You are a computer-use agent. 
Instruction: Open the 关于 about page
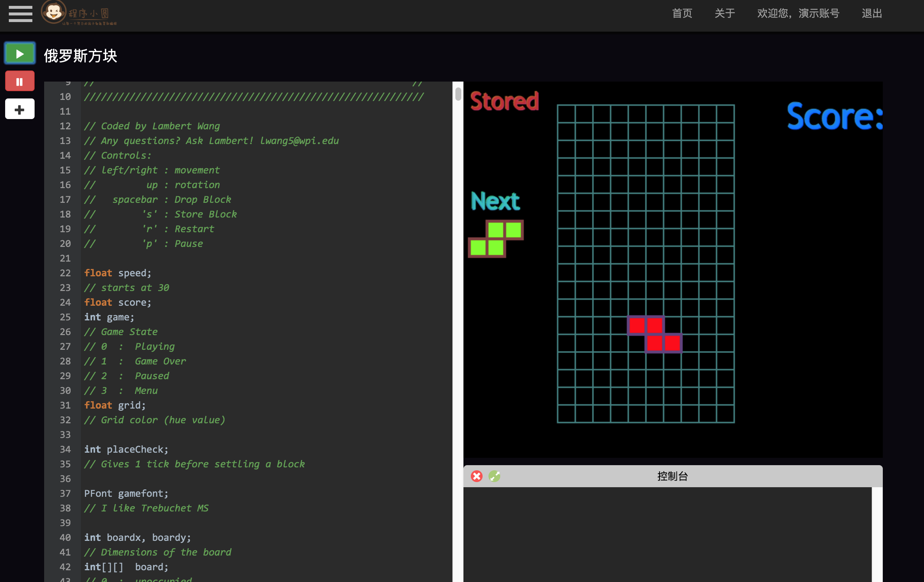[725, 14]
